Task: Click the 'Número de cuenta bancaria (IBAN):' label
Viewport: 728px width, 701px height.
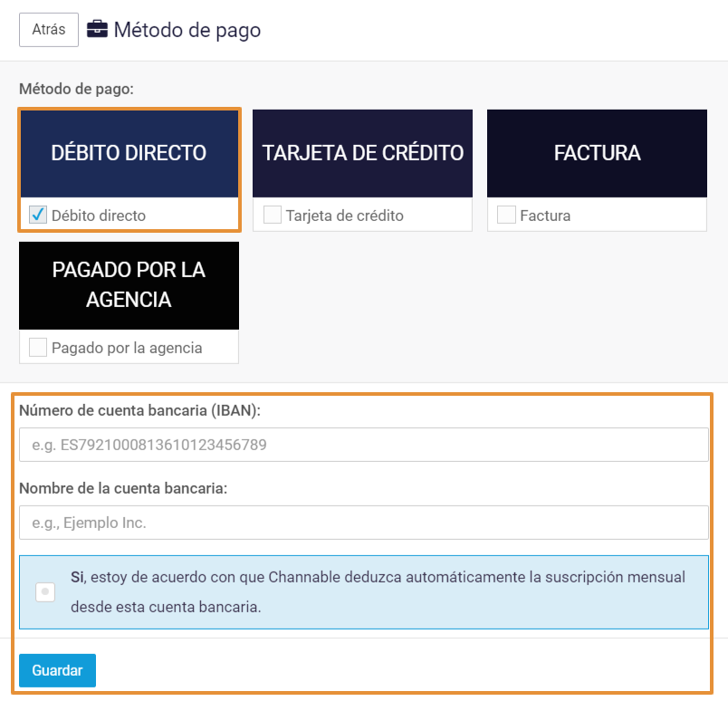Action: (139, 410)
